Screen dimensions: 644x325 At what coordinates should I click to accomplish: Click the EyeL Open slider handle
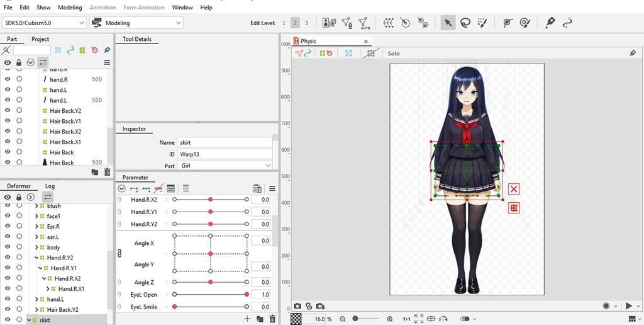pyautogui.click(x=247, y=295)
